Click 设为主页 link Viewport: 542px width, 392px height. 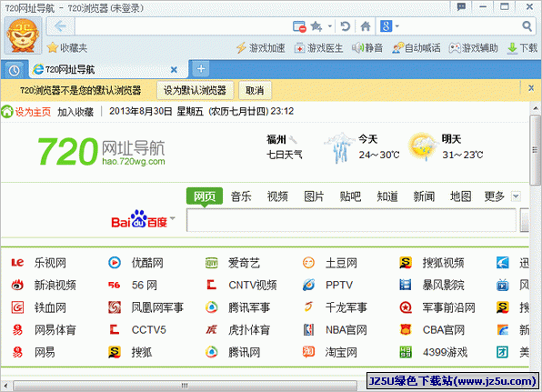pyautogui.click(x=33, y=112)
